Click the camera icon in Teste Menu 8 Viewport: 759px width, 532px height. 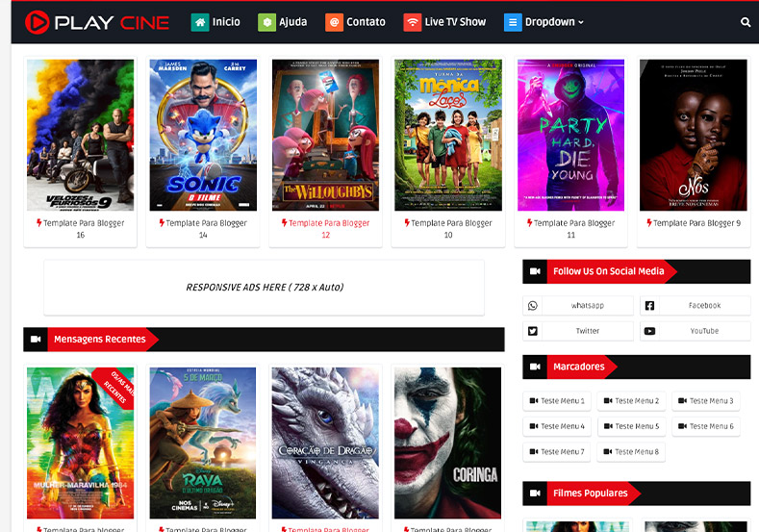[608, 451]
